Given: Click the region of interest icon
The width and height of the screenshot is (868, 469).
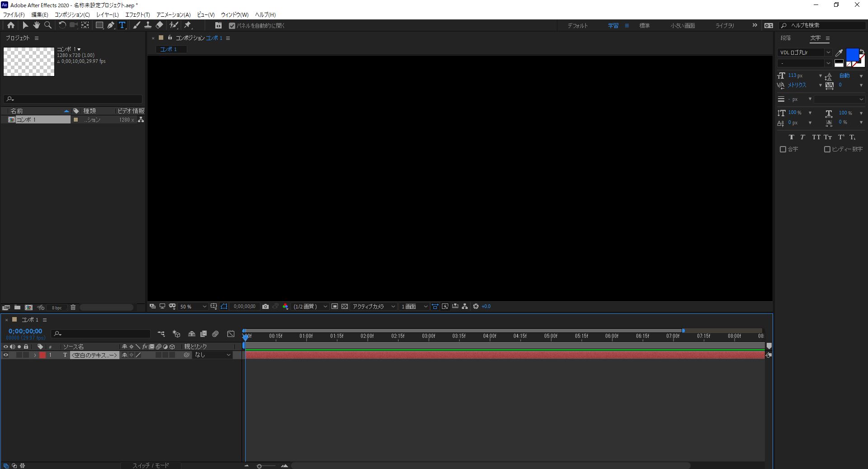Looking at the screenshot, I should click(335, 307).
